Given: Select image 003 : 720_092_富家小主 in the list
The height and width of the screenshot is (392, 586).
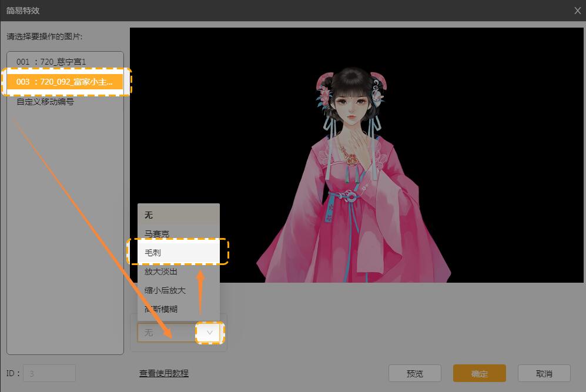Looking at the screenshot, I should coord(65,82).
